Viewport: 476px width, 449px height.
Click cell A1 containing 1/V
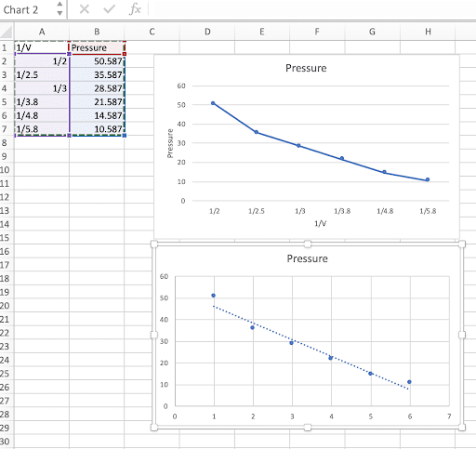[42, 47]
